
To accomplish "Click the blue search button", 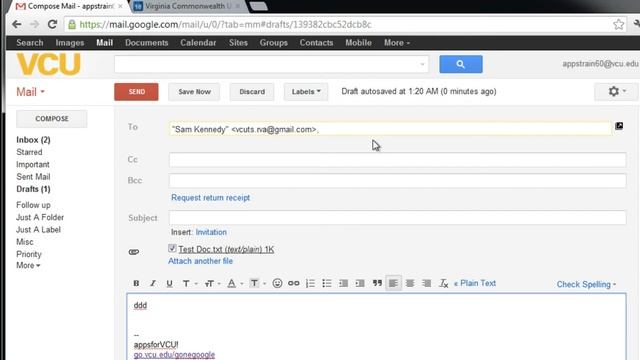I will [461, 64].
